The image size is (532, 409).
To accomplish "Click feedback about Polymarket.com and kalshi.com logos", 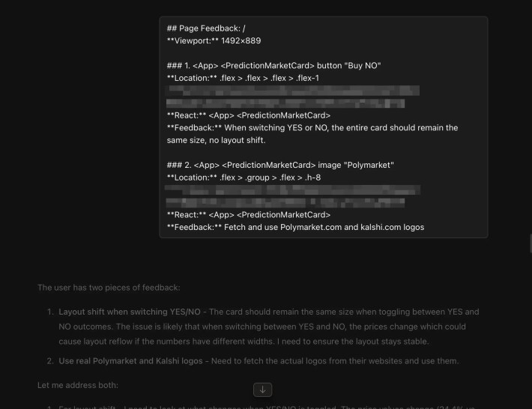I will coord(295,227).
